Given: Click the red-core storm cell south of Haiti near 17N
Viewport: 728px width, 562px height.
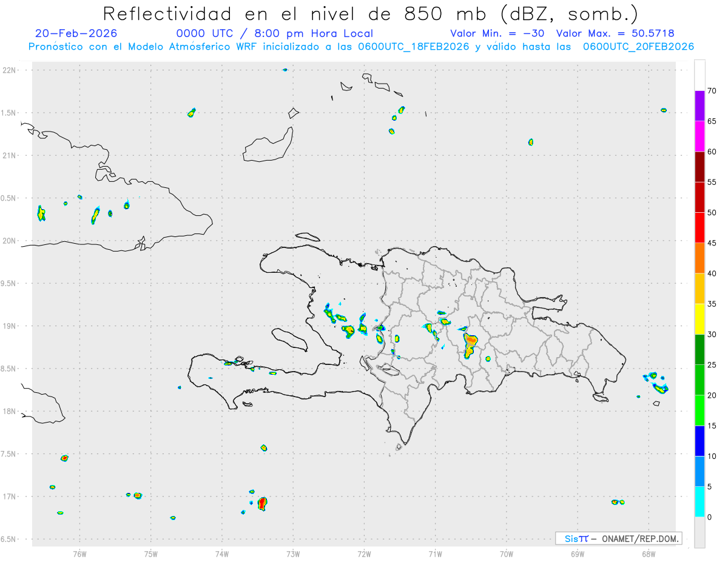Looking at the screenshot, I should [262, 503].
